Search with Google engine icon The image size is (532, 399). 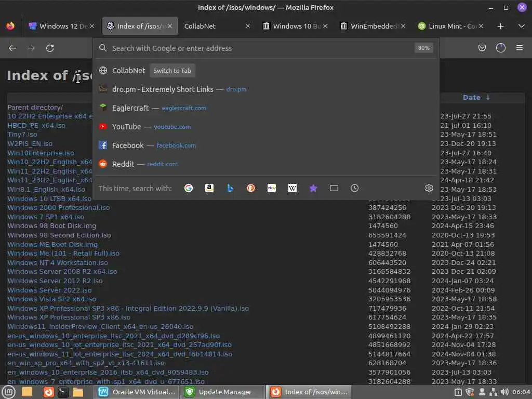pyautogui.click(x=188, y=188)
